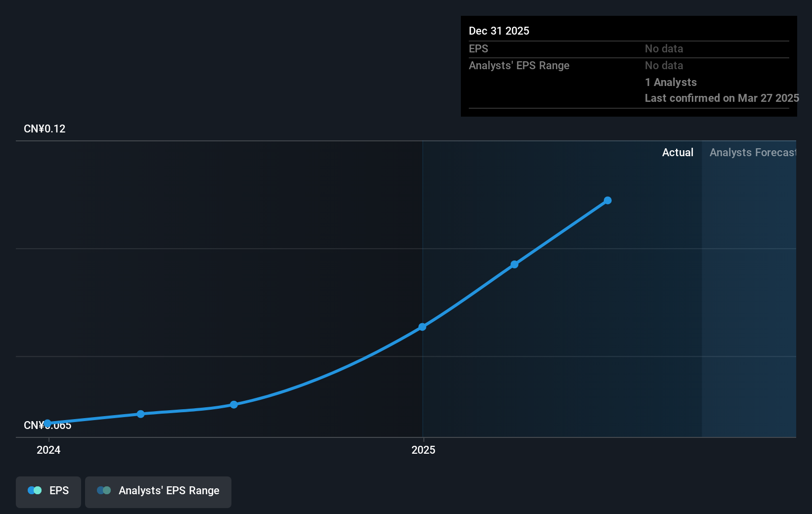Expand the Analysts Forecast region details

click(x=752, y=152)
